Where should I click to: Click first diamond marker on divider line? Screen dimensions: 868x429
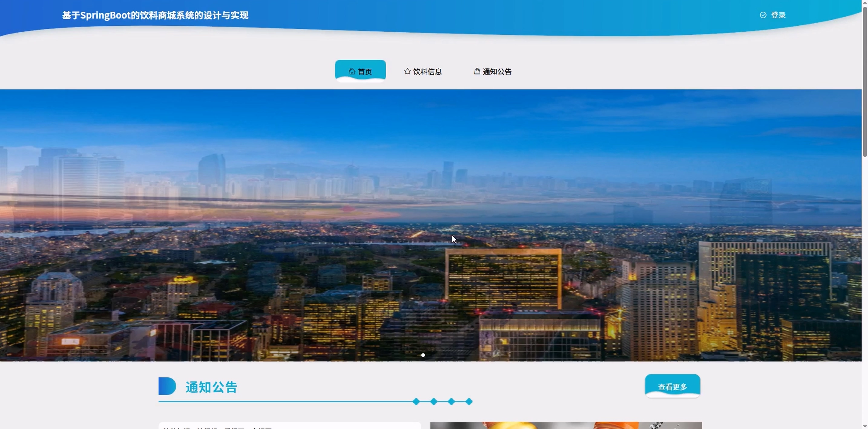point(416,401)
